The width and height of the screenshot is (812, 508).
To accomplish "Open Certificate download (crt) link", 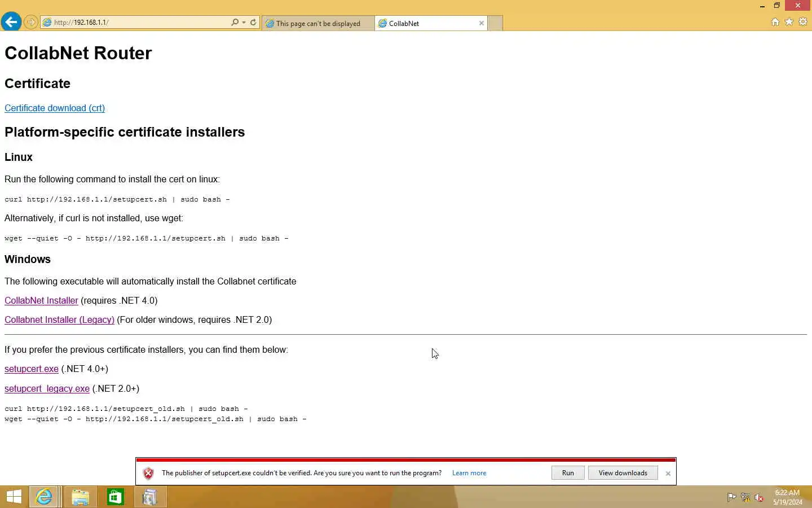I will 55,108.
